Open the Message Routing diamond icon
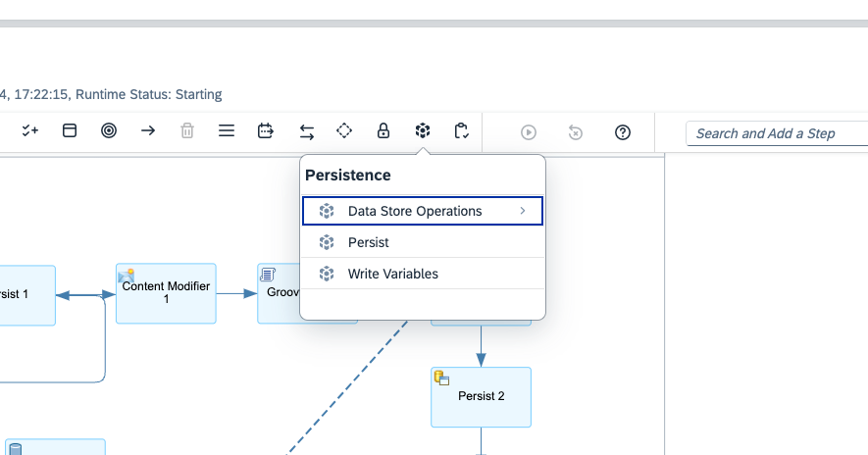This screenshot has width=868, height=455. click(x=344, y=131)
